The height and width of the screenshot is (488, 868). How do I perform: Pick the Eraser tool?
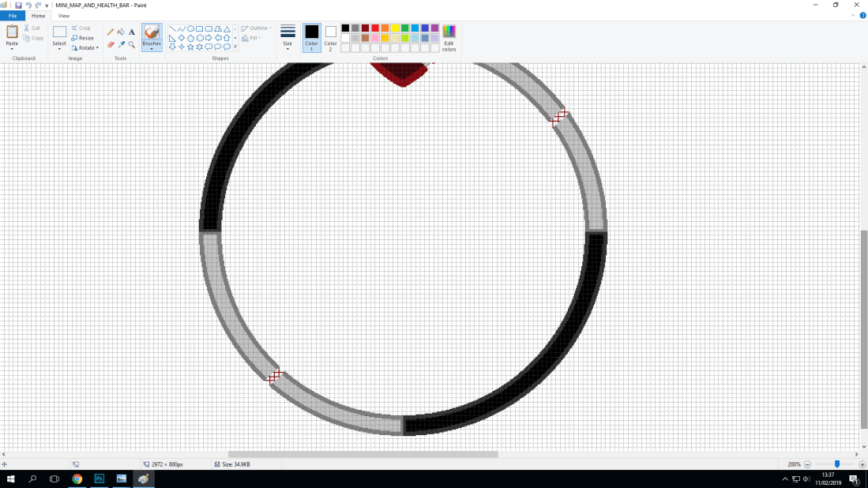(111, 44)
